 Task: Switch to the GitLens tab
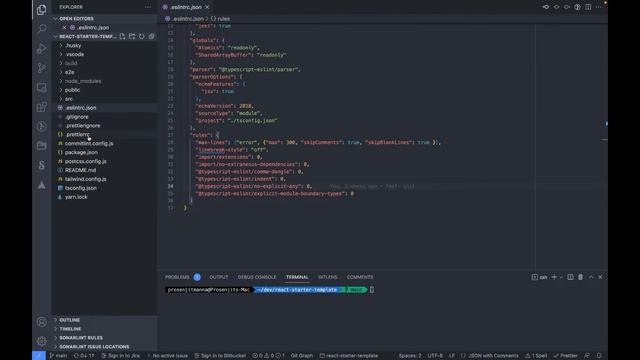(x=328, y=277)
